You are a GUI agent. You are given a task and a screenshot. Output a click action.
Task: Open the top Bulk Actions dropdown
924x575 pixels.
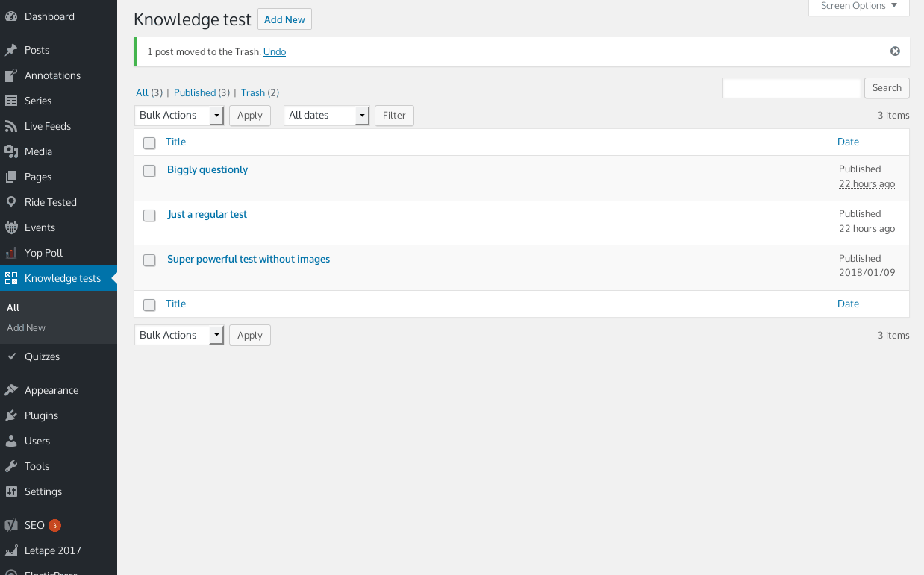click(x=179, y=115)
